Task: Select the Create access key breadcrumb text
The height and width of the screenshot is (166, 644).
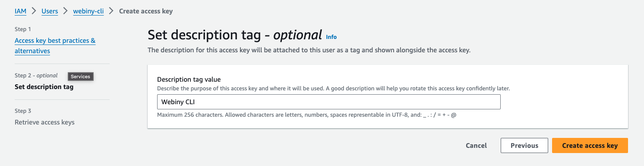Action: pyautogui.click(x=146, y=11)
